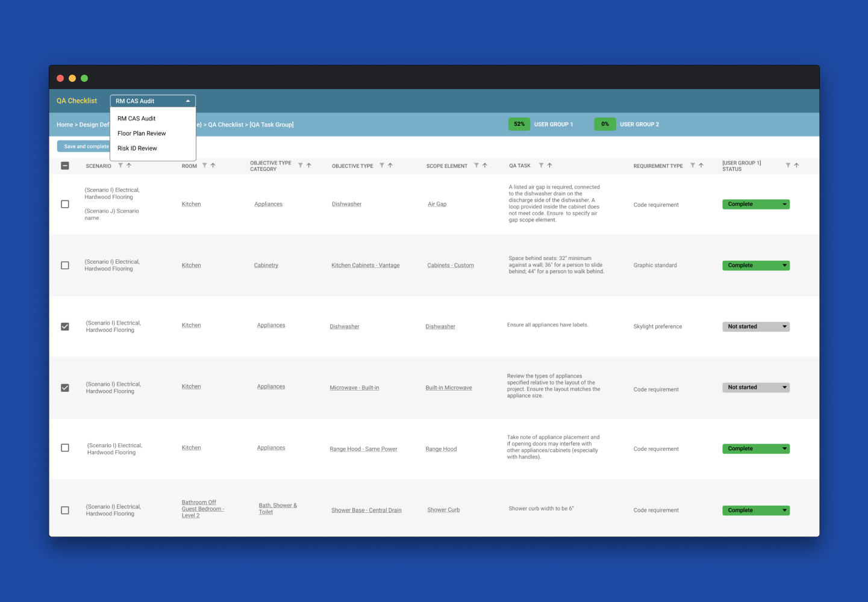This screenshot has height=602, width=868.
Task: Click 'Shower curb width to be 6"' text
Action: (x=542, y=509)
